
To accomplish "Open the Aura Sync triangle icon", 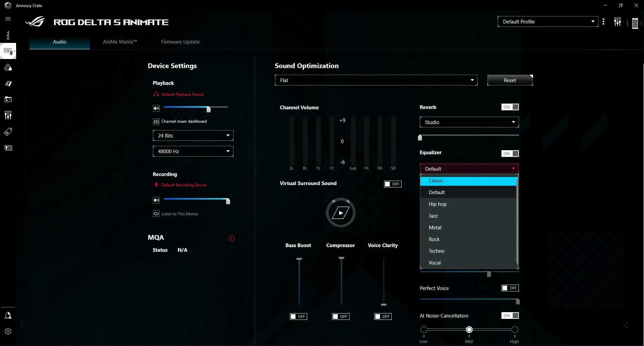I will tap(8, 67).
